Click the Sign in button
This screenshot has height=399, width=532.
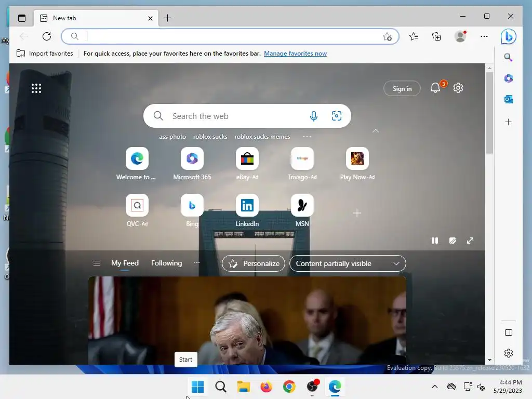click(402, 88)
